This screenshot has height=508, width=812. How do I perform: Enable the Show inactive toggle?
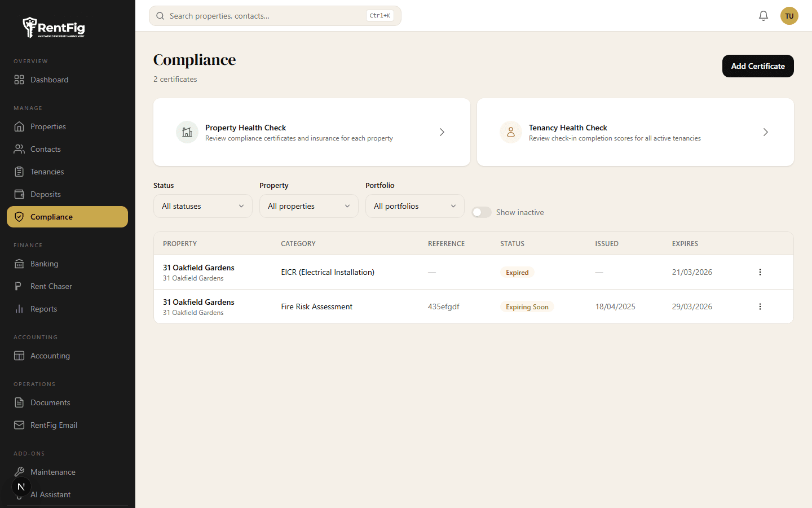(x=482, y=212)
